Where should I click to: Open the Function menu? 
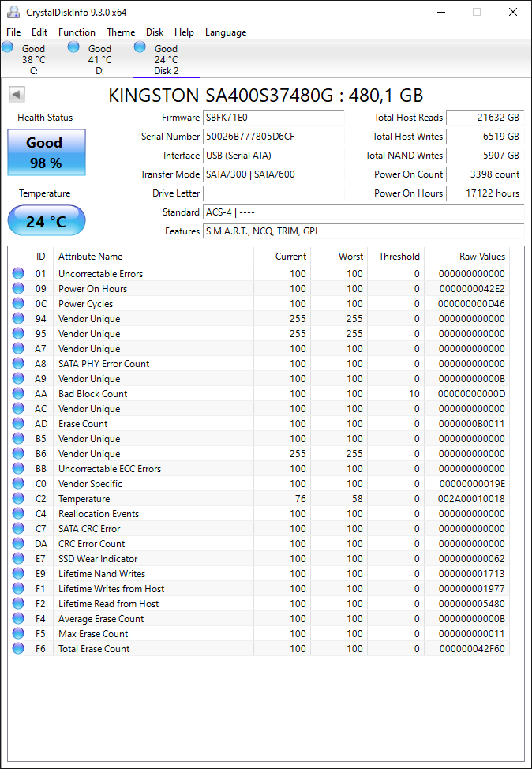[x=77, y=32]
